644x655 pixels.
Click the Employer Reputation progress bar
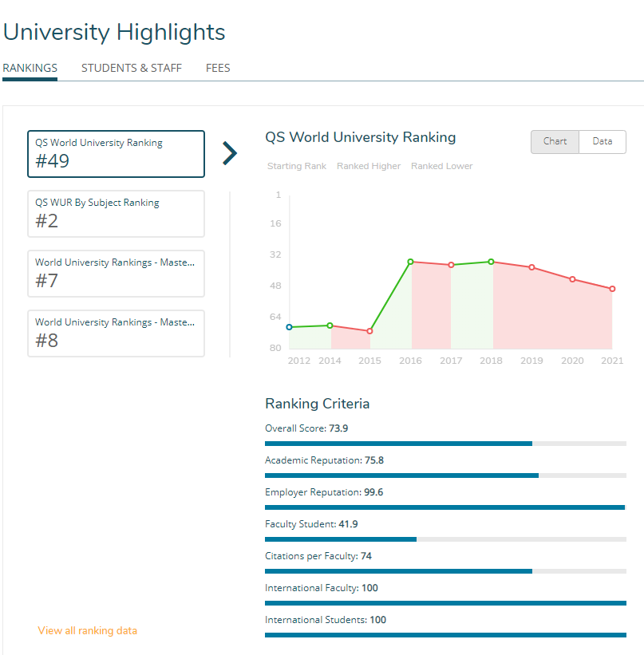(x=445, y=507)
